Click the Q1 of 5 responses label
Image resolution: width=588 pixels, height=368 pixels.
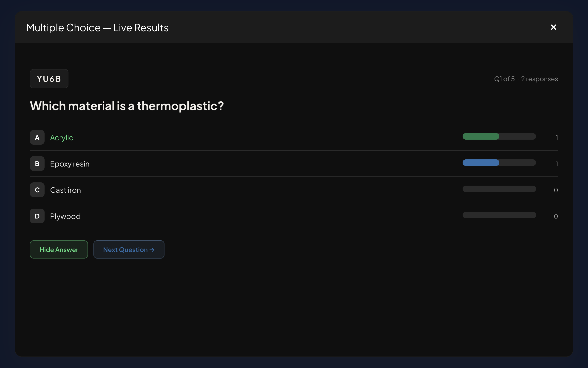point(526,79)
